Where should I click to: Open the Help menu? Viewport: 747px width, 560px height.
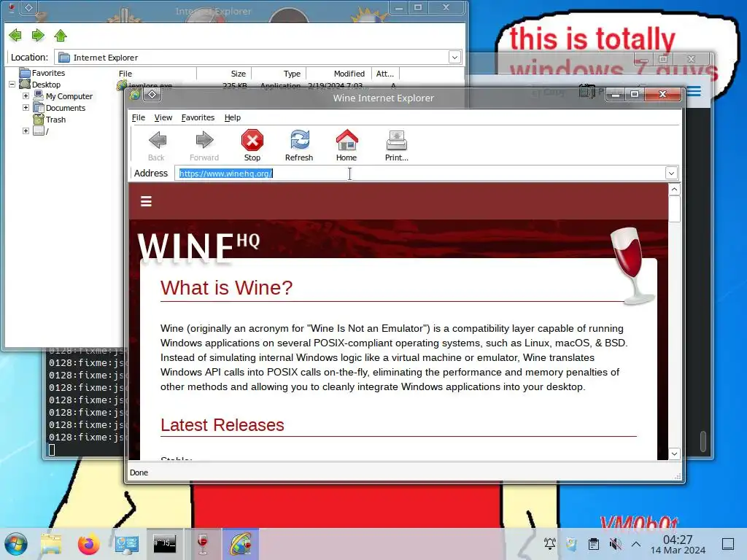pyautogui.click(x=233, y=117)
